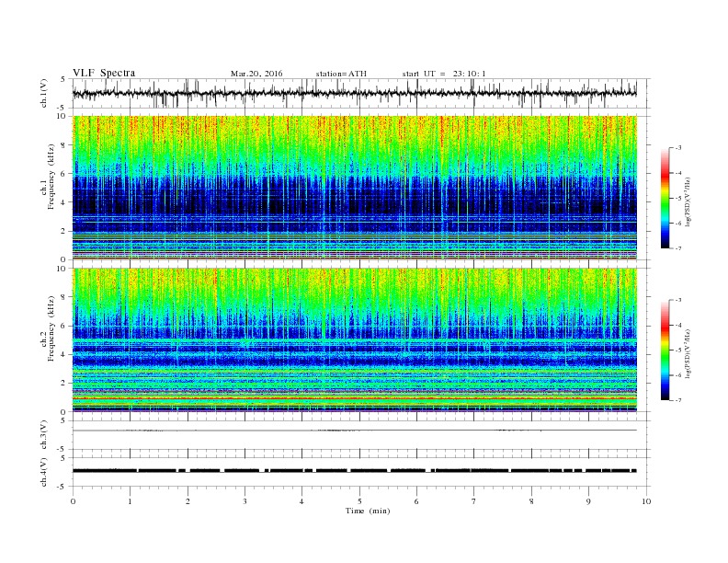Image resolution: width=728 pixels, height=563 pixels.
Task: Click the ch.1 spectrogram panel
Action: [x=355, y=188]
